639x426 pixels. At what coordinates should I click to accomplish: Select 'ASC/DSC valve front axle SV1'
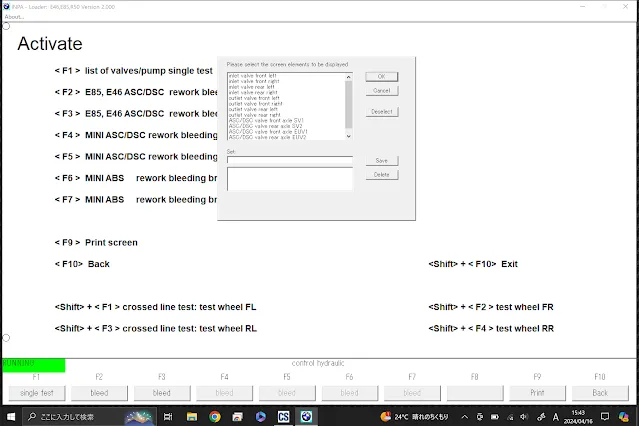point(266,121)
